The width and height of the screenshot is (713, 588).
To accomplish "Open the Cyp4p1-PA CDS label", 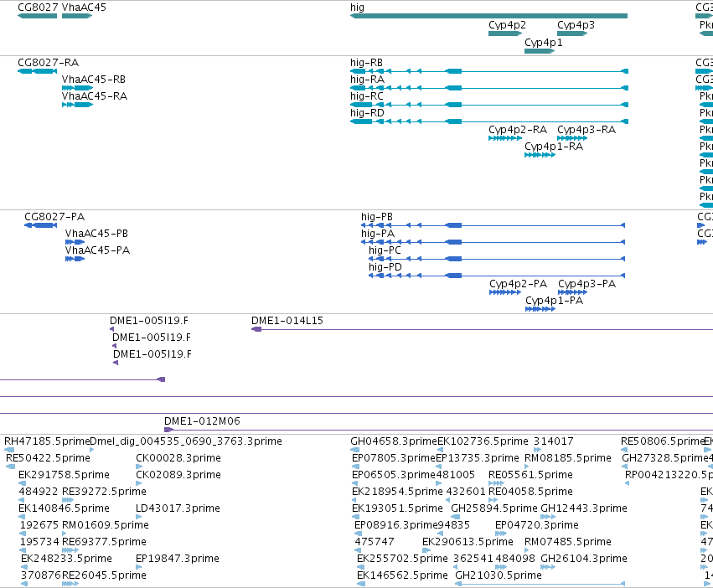I will point(555,301).
